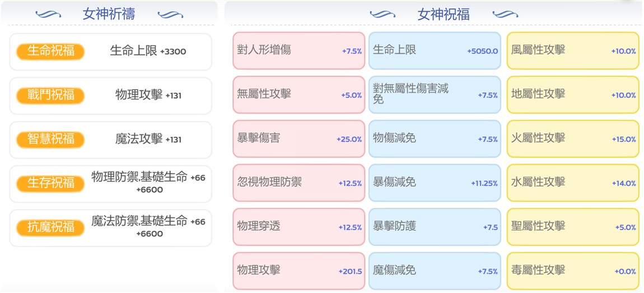Click the 暴擊傷害 +25.0% card
644x293 pixels.
(x=298, y=138)
